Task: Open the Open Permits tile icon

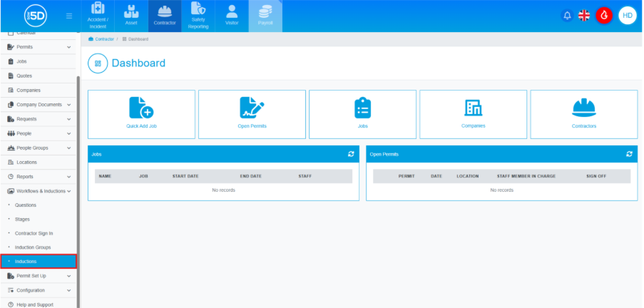Action: tap(252, 108)
